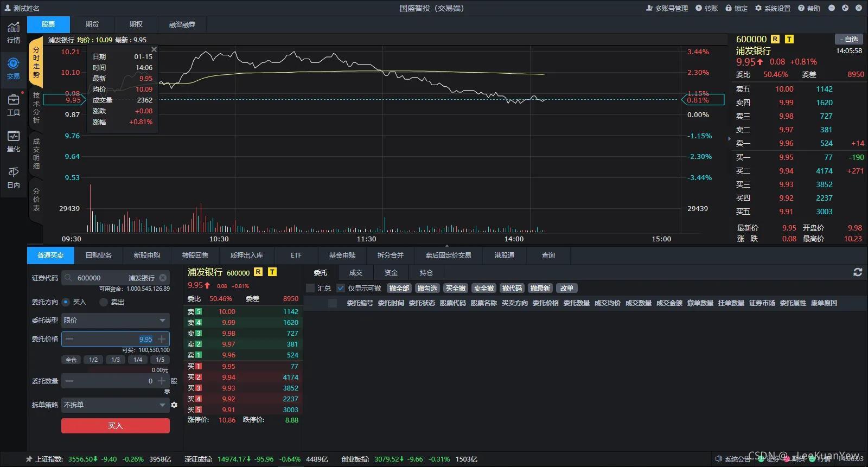Open the 量化 quant sidebar icon
This screenshot has width=868, height=467.
tap(14, 141)
